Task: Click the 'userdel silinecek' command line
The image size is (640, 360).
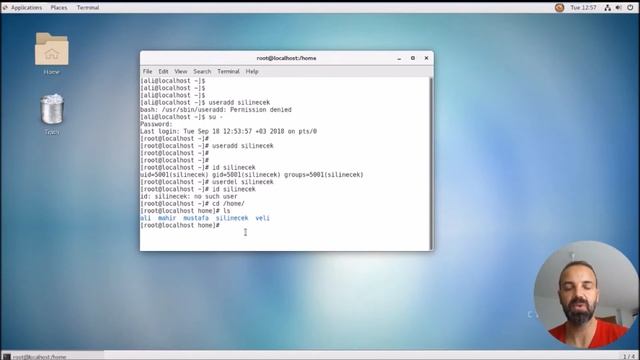Action: pos(207,182)
